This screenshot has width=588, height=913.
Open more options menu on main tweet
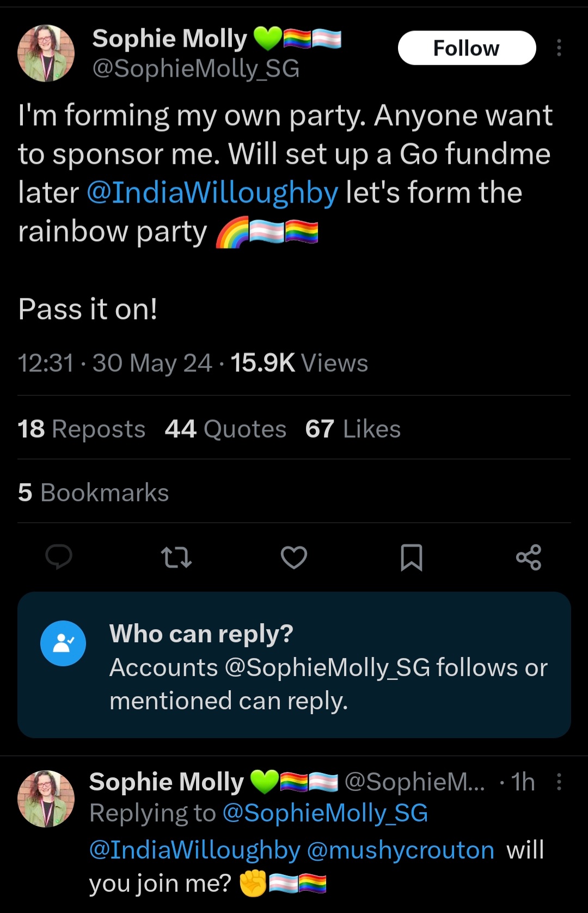(x=559, y=48)
